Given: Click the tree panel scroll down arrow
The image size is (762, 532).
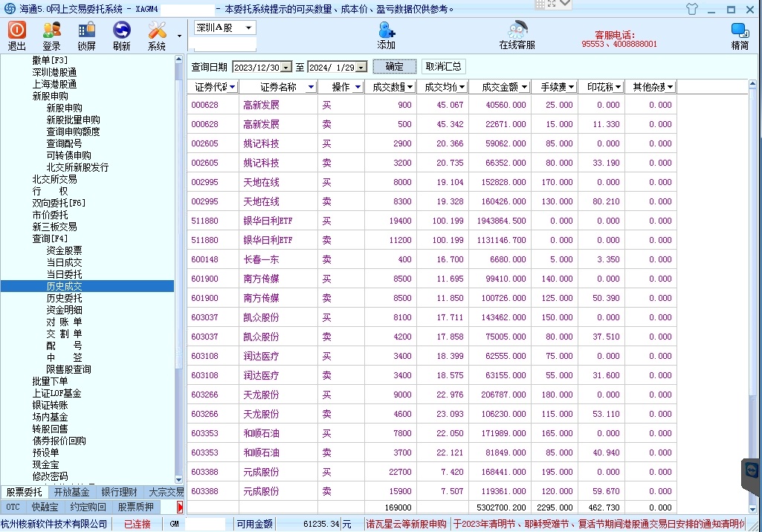Looking at the screenshot, I should click(x=179, y=480).
